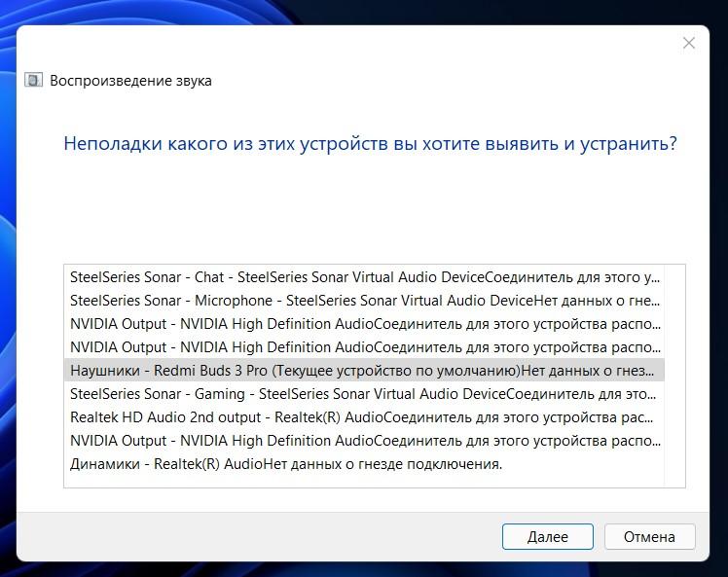Viewport: 728px width, 577px height.
Task: Select Наушники - Redmi Buds 3 Pro row
Action: pyautogui.click(x=364, y=371)
